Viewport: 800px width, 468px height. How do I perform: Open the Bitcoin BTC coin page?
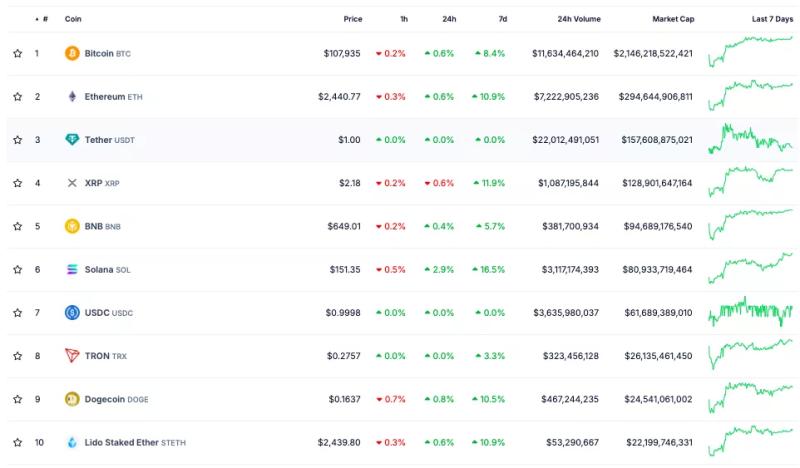tap(107, 53)
